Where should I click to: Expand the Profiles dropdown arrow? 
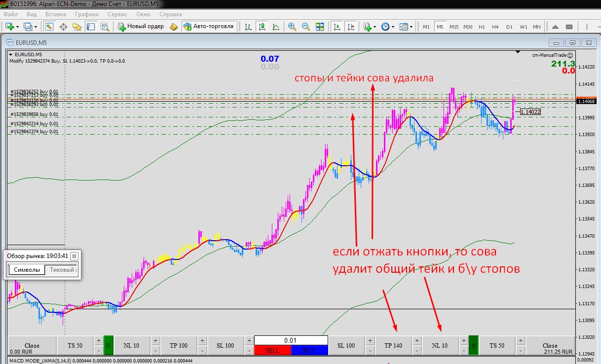click(36, 27)
